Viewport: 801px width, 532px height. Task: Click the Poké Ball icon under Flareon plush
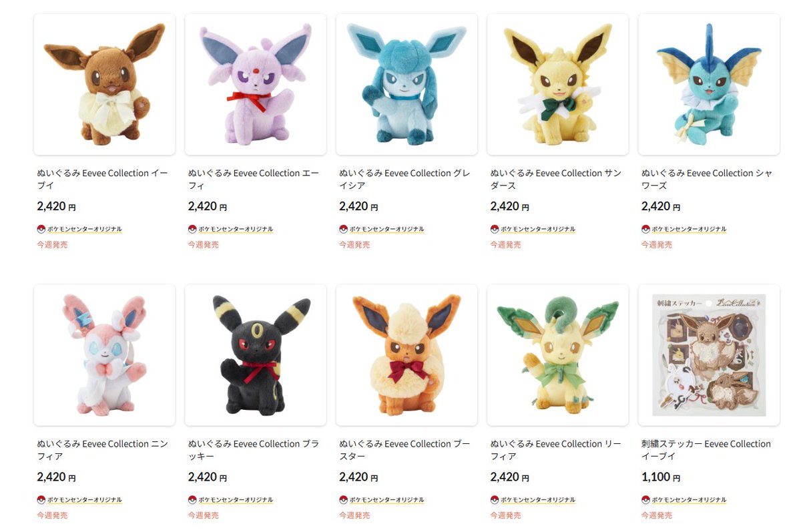tap(343, 499)
